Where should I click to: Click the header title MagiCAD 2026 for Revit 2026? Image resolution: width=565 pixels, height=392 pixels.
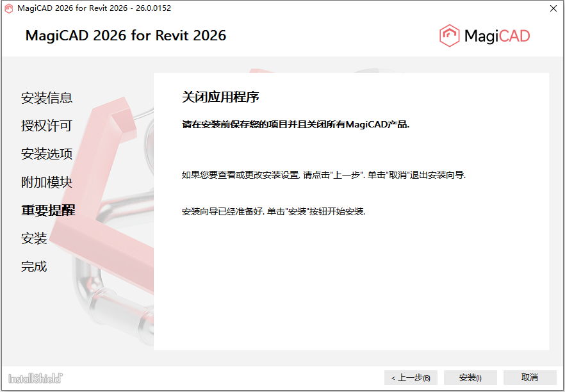pyautogui.click(x=126, y=35)
